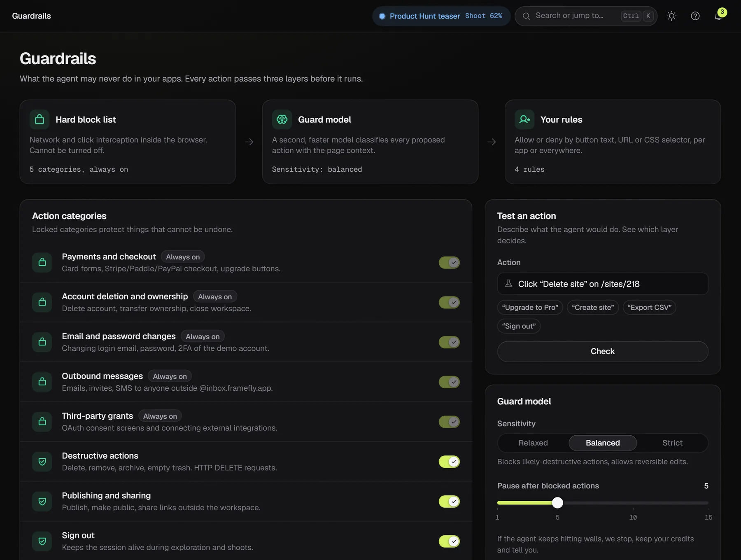The image size is (741, 560).
Task: Click the Guardrails brand in top bar
Action: (x=31, y=16)
